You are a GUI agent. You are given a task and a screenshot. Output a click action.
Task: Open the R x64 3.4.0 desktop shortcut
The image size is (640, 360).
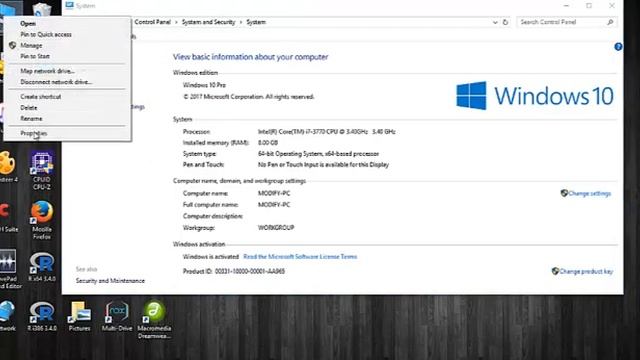click(x=42, y=267)
